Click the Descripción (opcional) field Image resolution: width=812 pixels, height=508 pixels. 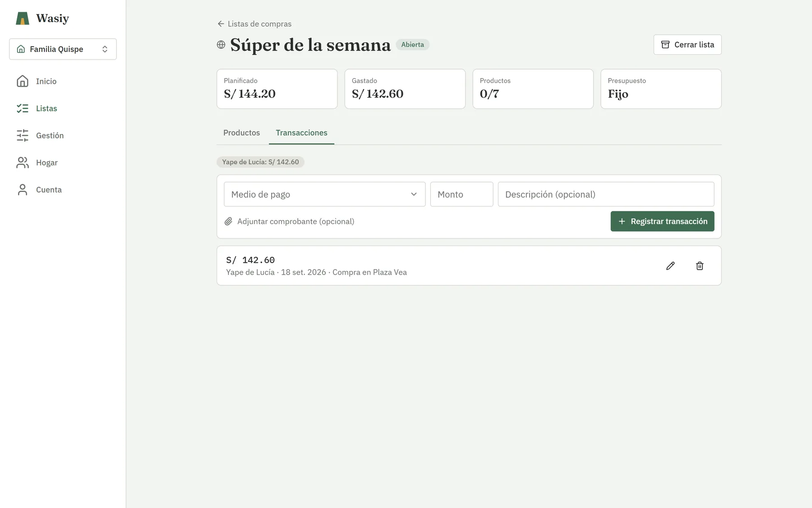(606, 194)
